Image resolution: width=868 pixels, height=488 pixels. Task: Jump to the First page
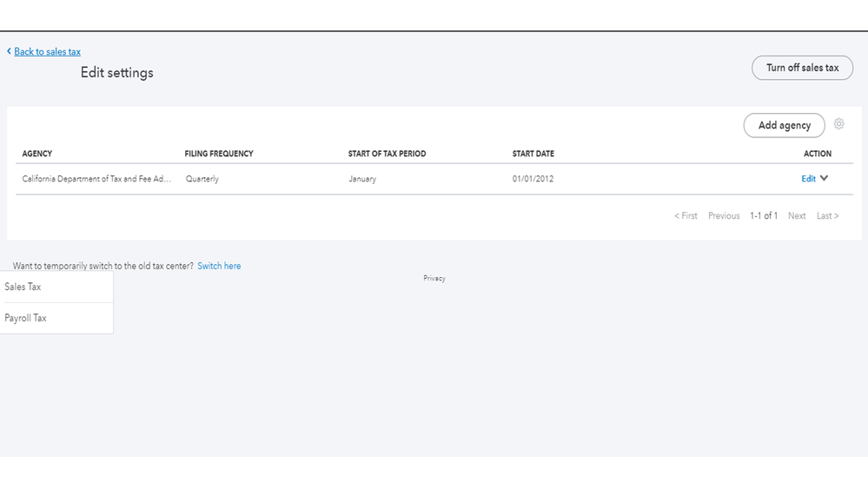pos(686,216)
